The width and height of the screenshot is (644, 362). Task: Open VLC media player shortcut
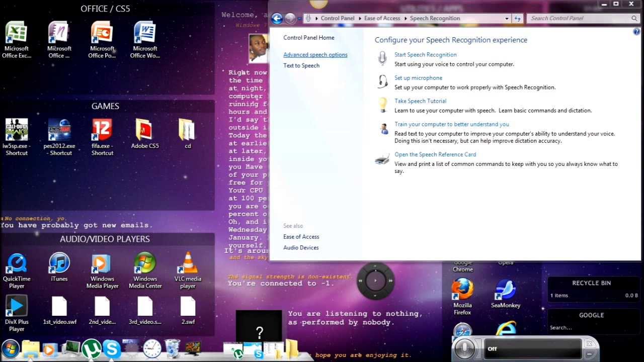[x=188, y=271]
